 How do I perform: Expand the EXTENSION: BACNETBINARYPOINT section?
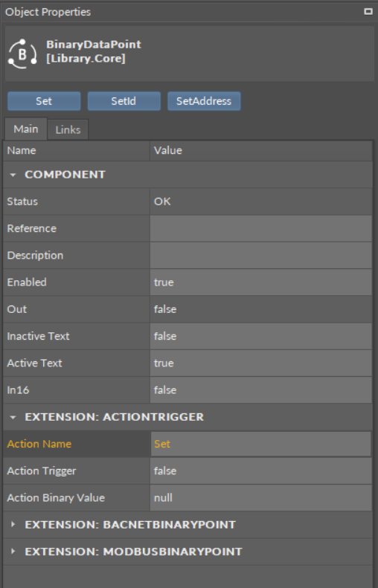(x=13, y=524)
